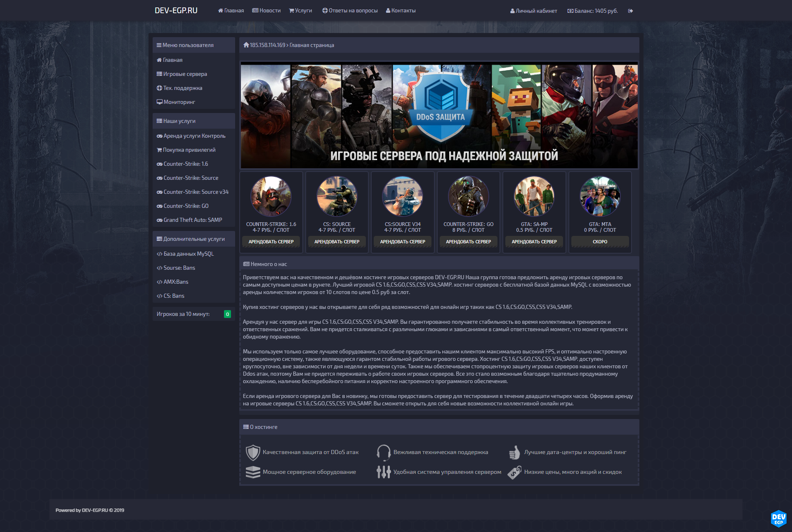Open Ответы на вопросы page
The width and height of the screenshot is (792, 532).
pyautogui.click(x=350, y=11)
